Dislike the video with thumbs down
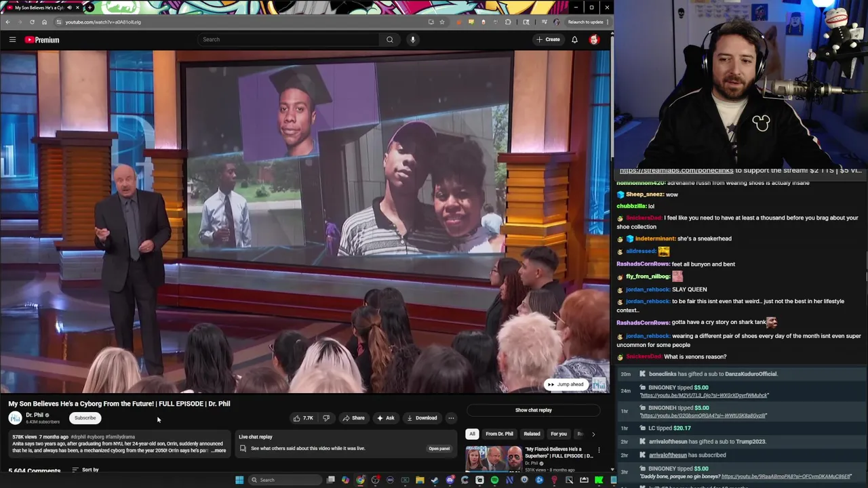Image resolution: width=868 pixels, height=488 pixels. tap(326, 418)
